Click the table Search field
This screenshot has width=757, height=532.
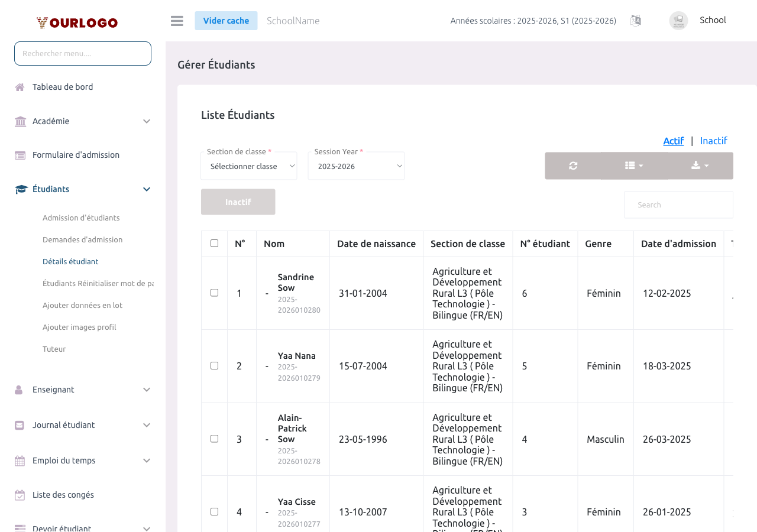pyautogui.click(x=678, y=205)
